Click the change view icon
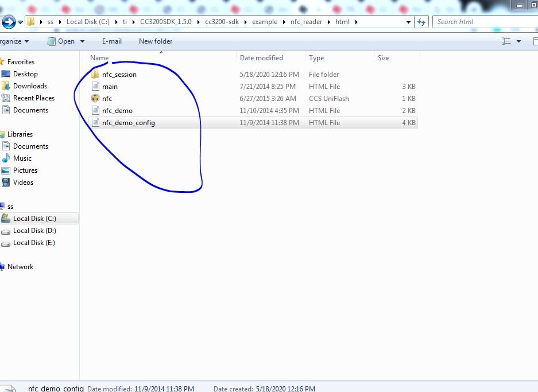538x392 pixels. click(x=506, y=41)
